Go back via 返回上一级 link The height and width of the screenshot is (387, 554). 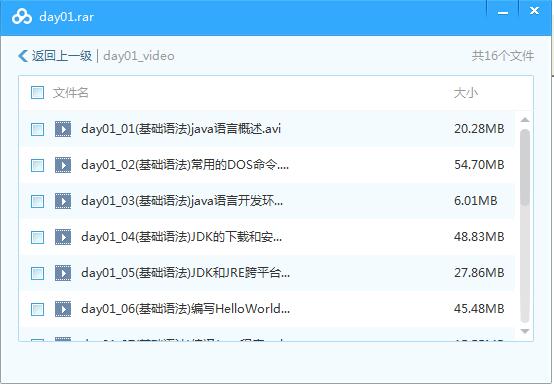point(62,56)
